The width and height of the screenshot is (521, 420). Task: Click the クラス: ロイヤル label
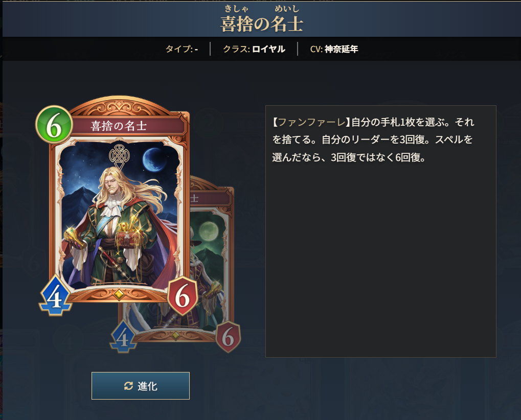pyautogui.click(x=254, y=49)
